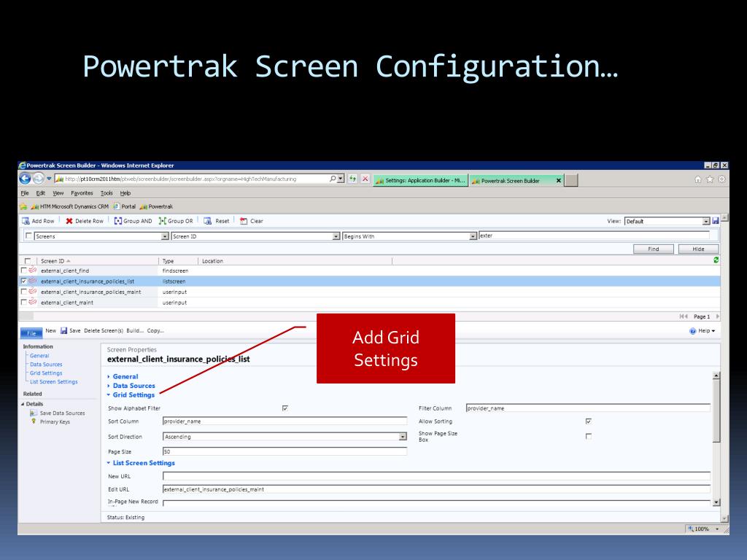Click the green grid refresh icon

[x=716, y=260]
